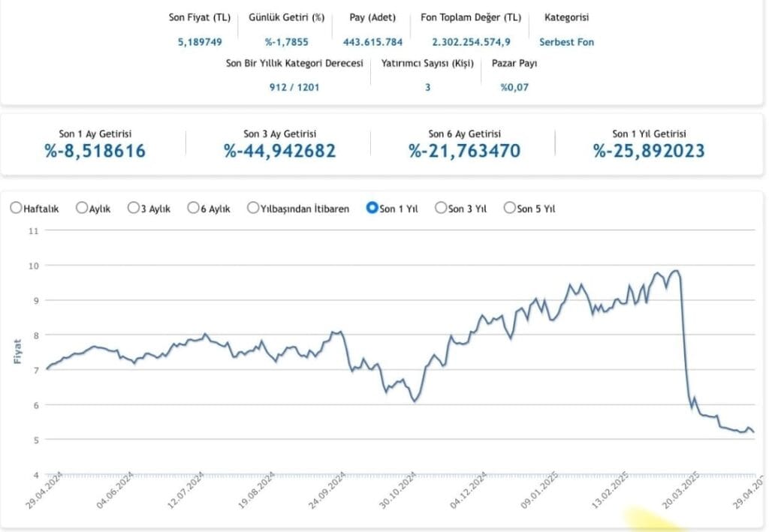Click the Son 6 Ay Getirisi percentage
769x532 pixels.
click(464, 151)
